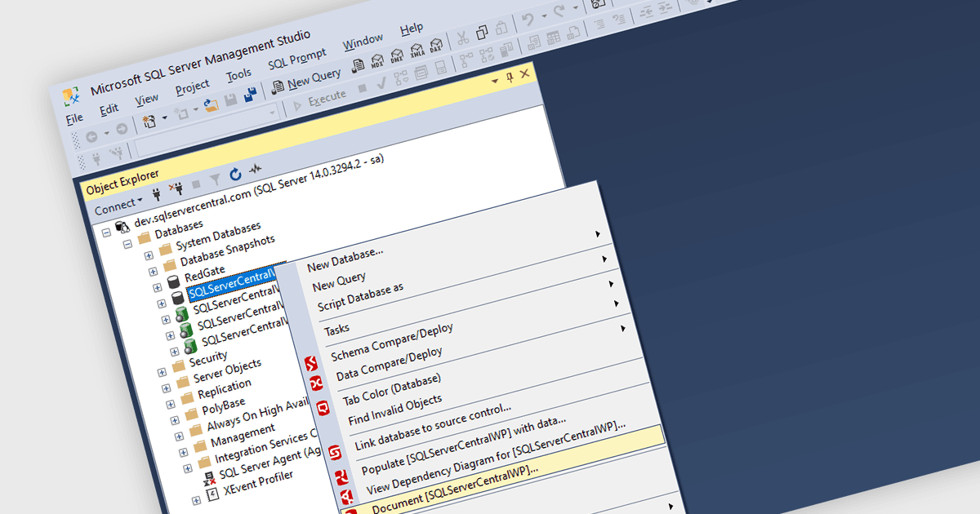The image size is (980, 514).
Task: Click the Parse checkmark icon
Action: coord(381,82)
